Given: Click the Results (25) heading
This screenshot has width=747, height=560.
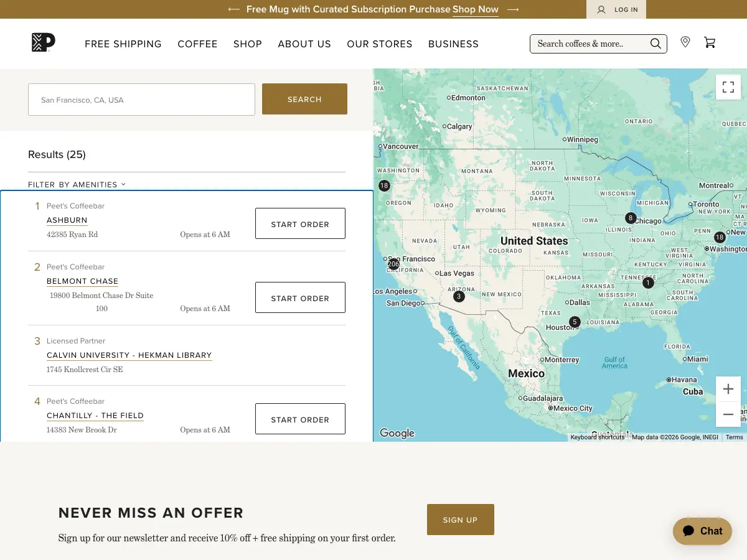Looking at the screenshot, I should click(57, 154).
